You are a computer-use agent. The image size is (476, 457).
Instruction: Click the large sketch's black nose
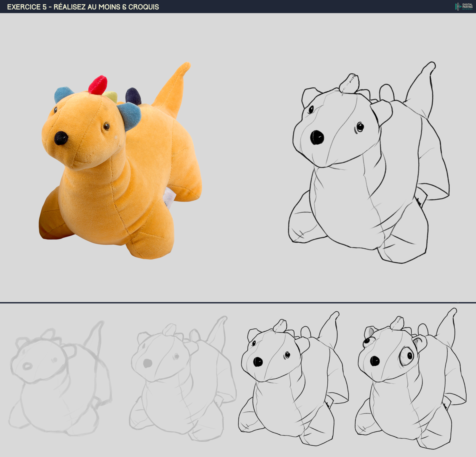pyautogui.click(x=317, y=138)
